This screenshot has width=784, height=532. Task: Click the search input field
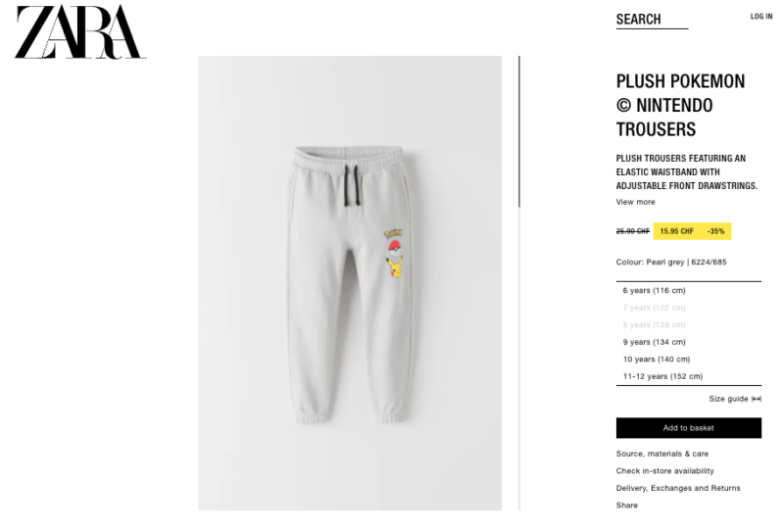pyautogui.click(x=652, y=20)
